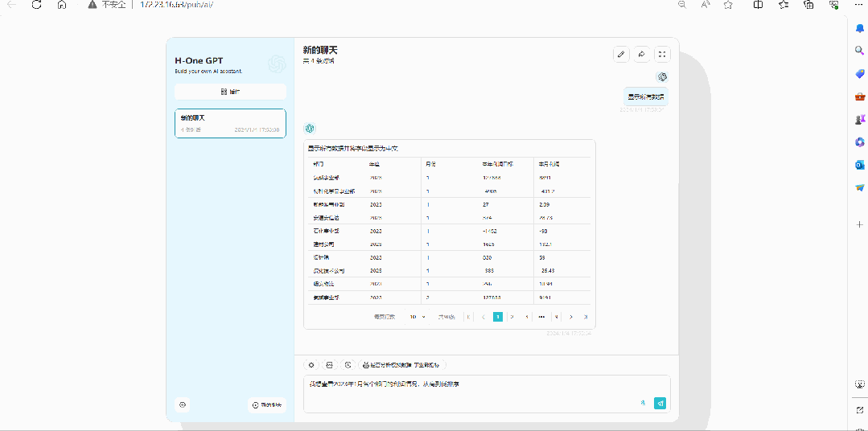Viewport: 868px width, 431px height.
Task: Click the pencil edit icon in chat header
Action: tap(620, 55)
